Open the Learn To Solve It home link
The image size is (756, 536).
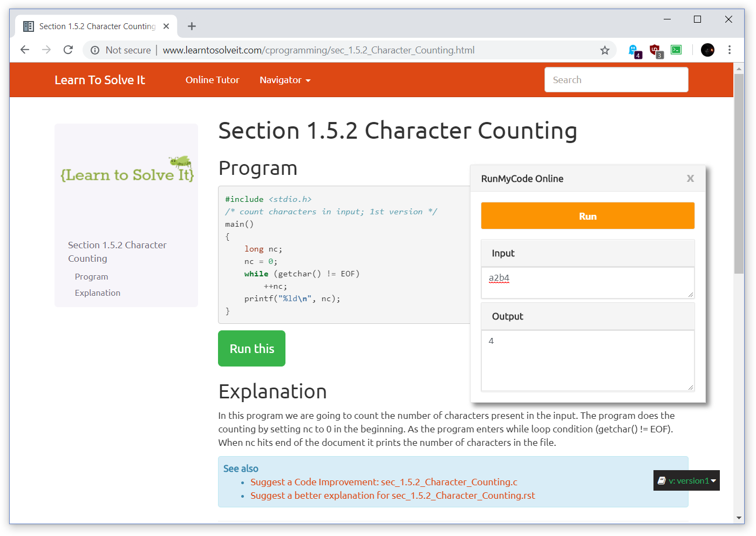coord(100,80)
